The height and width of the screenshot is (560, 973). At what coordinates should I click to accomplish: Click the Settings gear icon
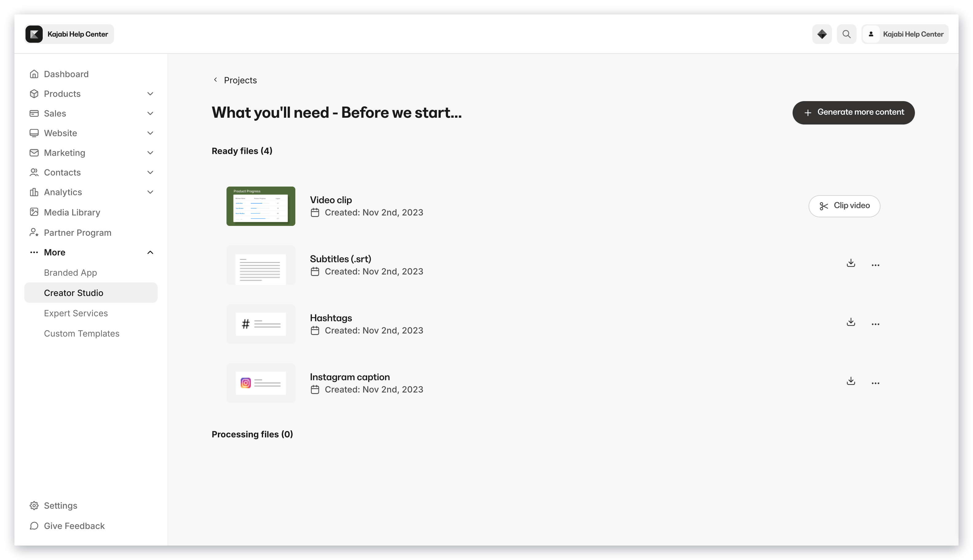coord(34,505)
